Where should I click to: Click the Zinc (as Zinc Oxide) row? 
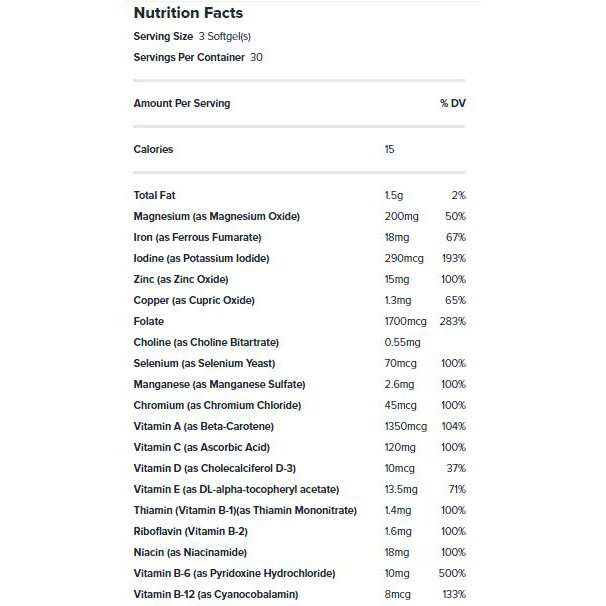coord(299,279)
